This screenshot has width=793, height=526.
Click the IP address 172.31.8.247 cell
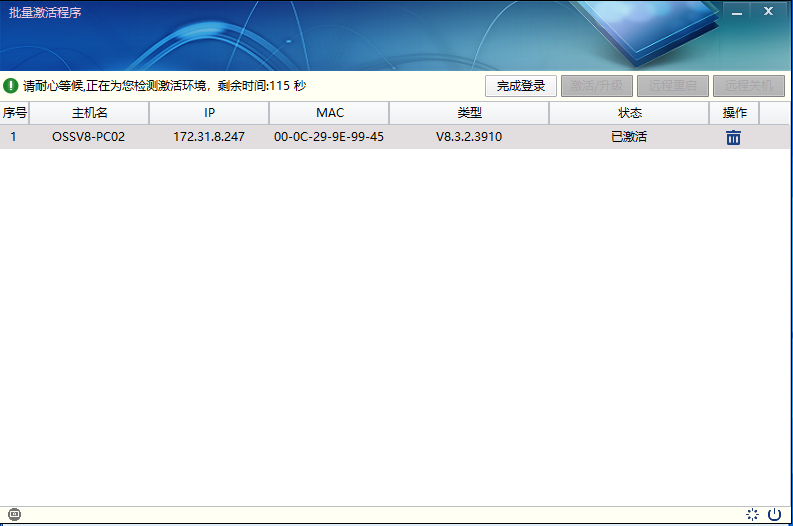pyautogui.click(x=209, y=137)
